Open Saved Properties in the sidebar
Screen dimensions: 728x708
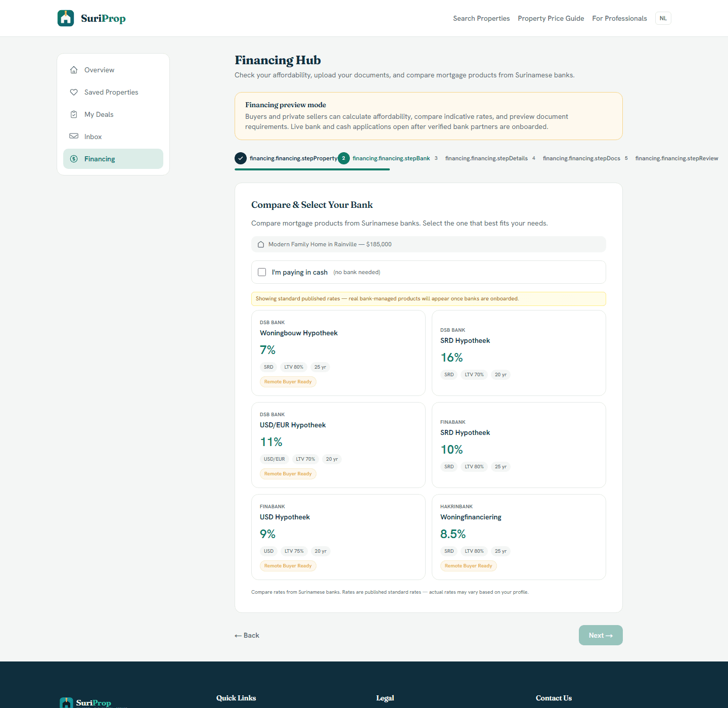[113, 92]
